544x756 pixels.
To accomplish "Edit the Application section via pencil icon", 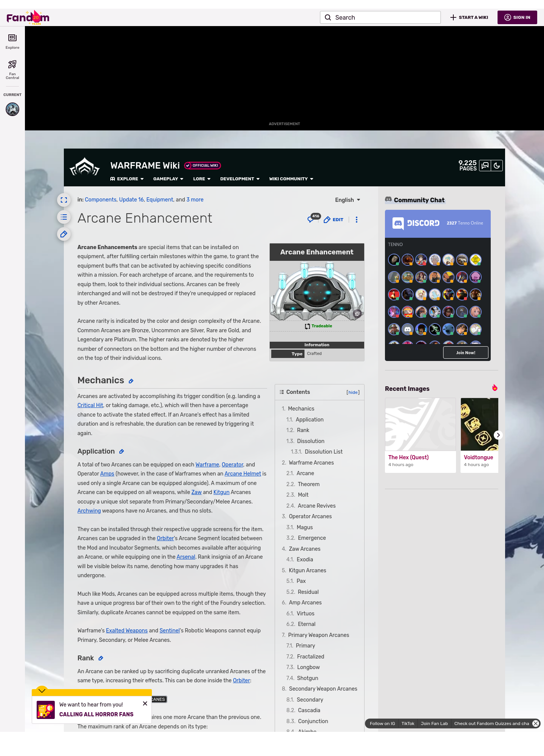I will [x=122, y=451].
